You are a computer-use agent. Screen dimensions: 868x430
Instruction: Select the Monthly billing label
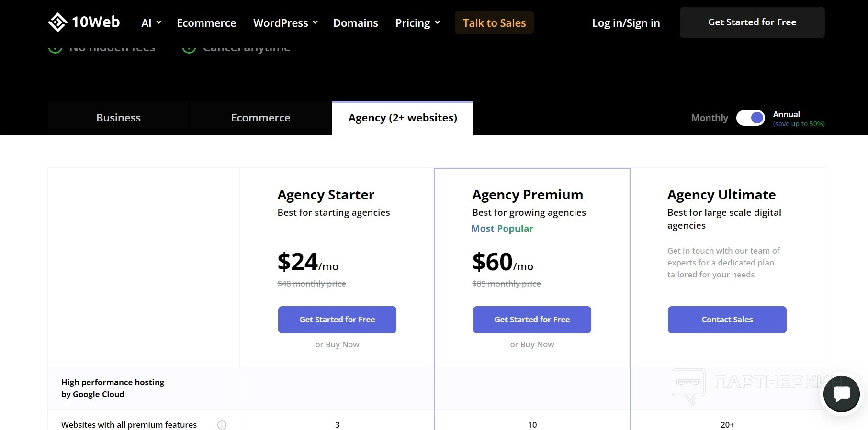pyautogui.click(x=709, y=118)
